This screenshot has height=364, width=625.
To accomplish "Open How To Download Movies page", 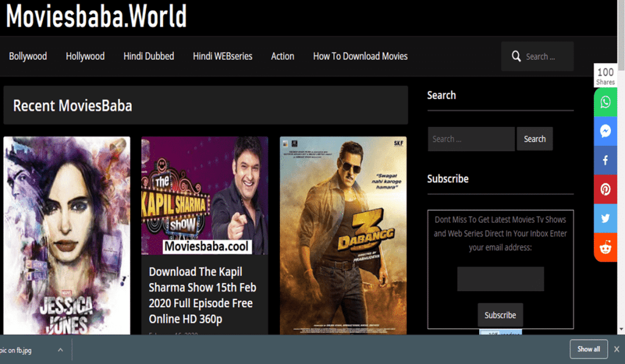I will (x=360, y=56).
